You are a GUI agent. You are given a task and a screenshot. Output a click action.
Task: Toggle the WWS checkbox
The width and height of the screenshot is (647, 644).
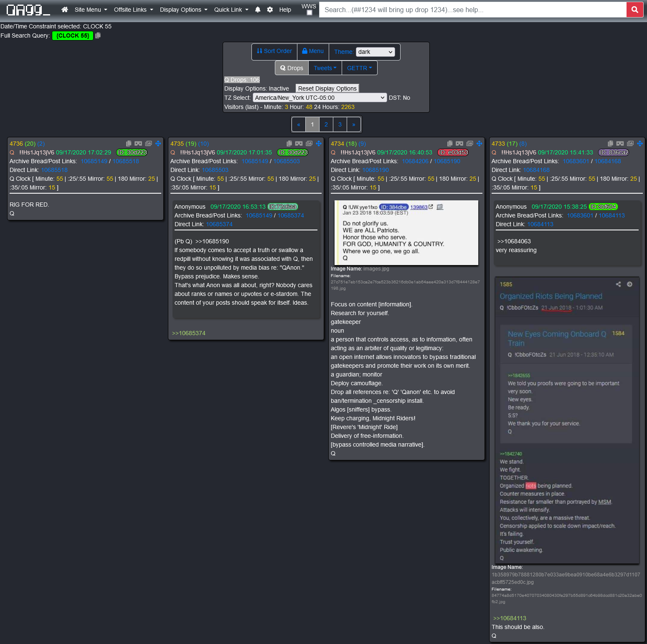coord(310,13)
